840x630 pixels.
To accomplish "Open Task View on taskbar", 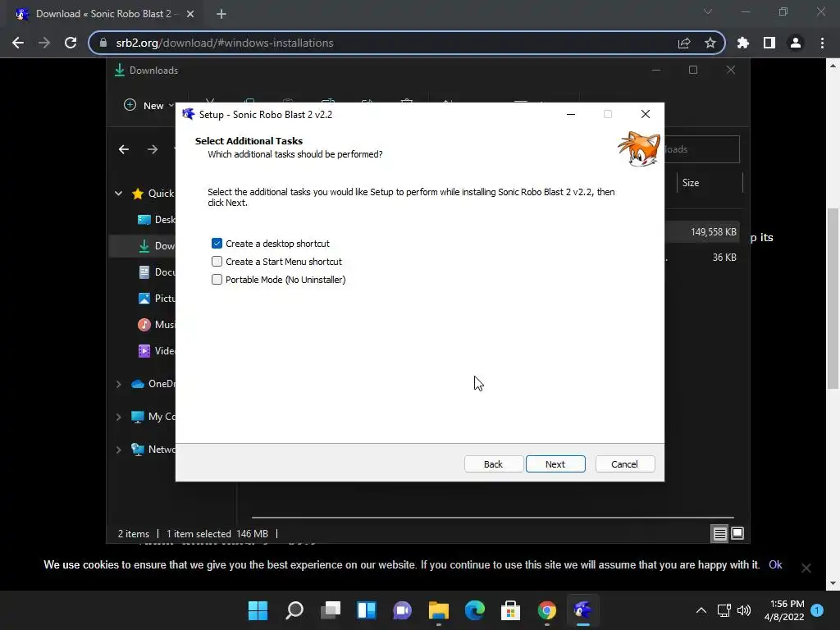I will tap(331, 610).
